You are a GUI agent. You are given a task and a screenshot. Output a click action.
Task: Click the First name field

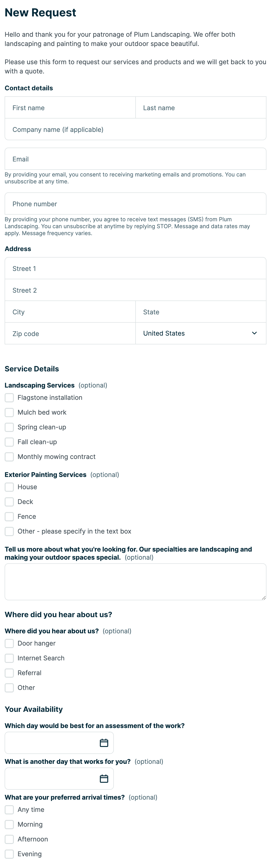70,108
